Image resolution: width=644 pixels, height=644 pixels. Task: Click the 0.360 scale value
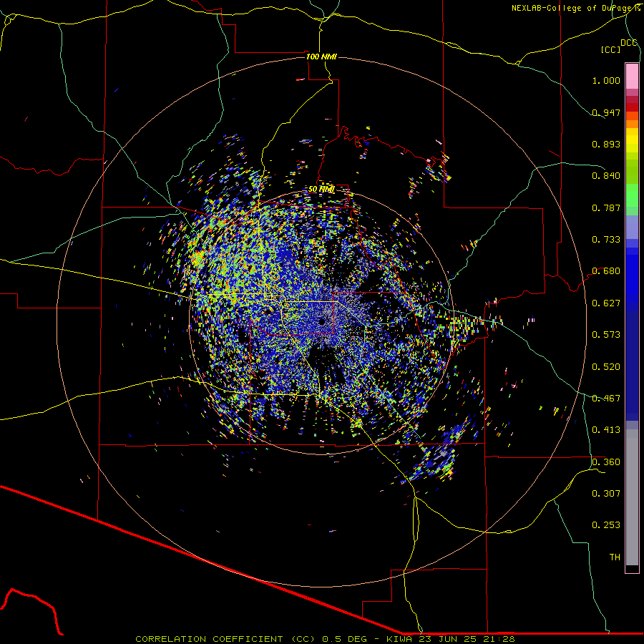pos(606,462)
